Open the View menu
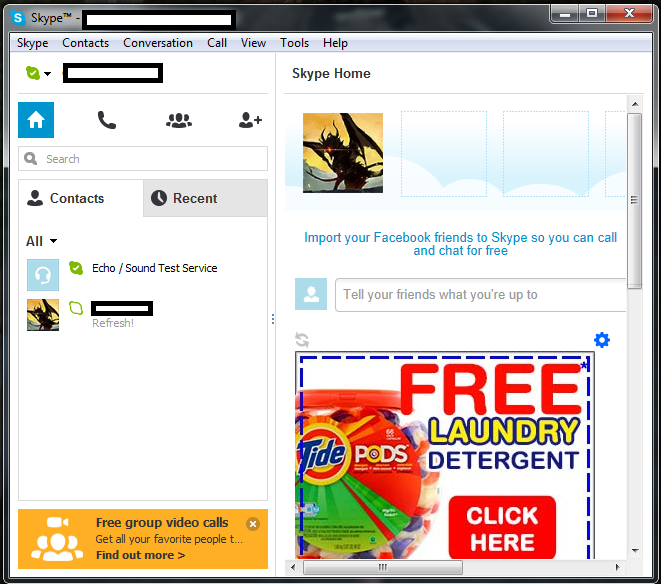The height and width of the screenshot is (584, 661). point(253,43)
